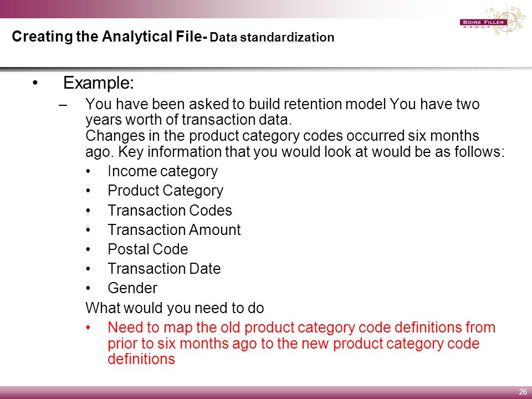Click the Boire Filler Group logo
The height and width of the screenshot is (399, 532).
(493, 21)
